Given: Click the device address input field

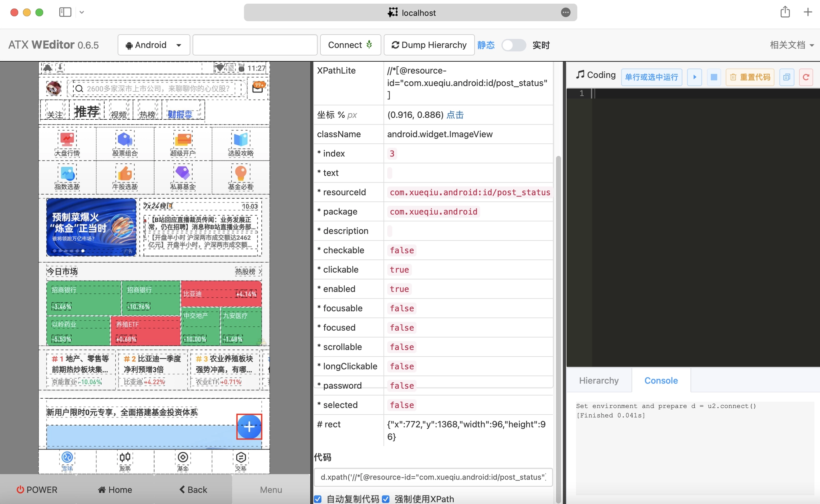Looking at the screenshot, I should pos(255,45).
